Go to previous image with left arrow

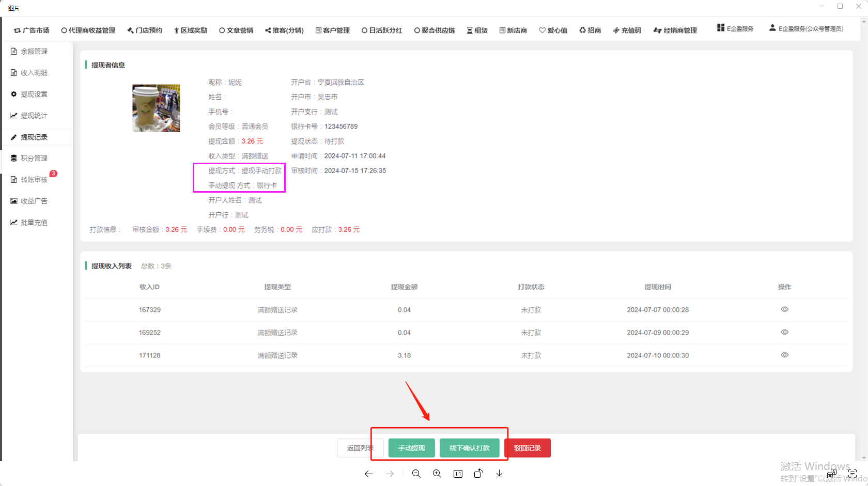click(x=368, y=474)
